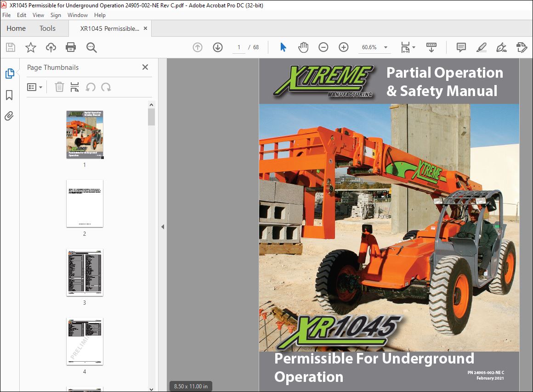Open the zoom level dropdown arrow
The height and width of the screenshot is (392, 533).
click(x=386, y=47)
